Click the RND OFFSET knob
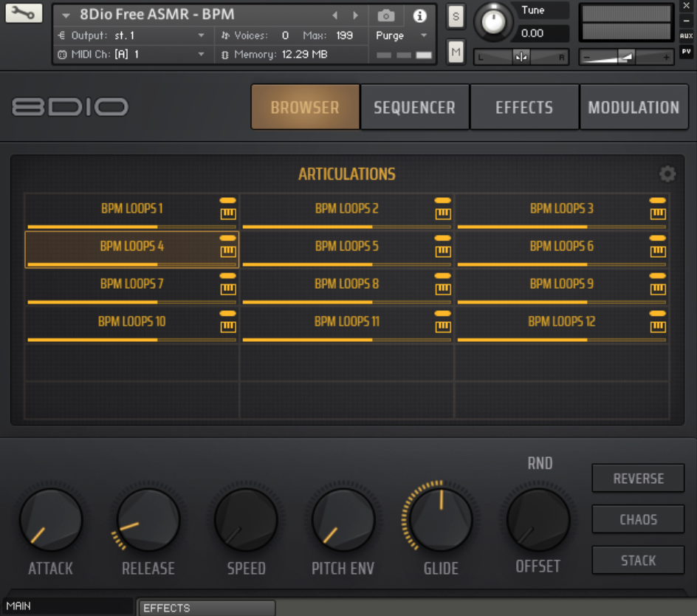Image resolution: width=697 pixels, height=616 pixels. pos(538,519)
